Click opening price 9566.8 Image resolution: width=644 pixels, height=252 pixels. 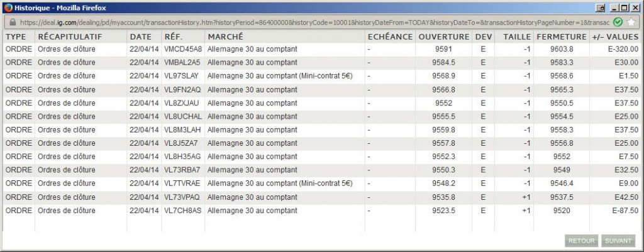coord(443,89)
